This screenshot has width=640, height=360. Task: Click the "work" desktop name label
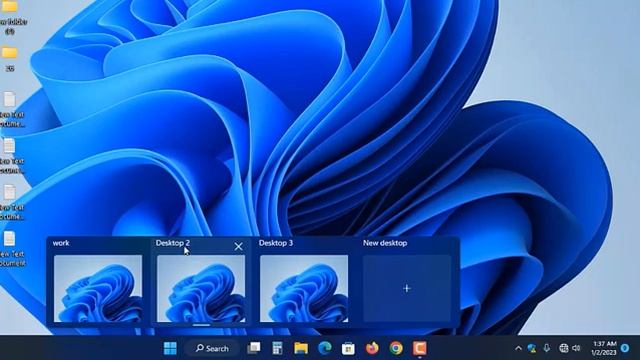(61, 243)
